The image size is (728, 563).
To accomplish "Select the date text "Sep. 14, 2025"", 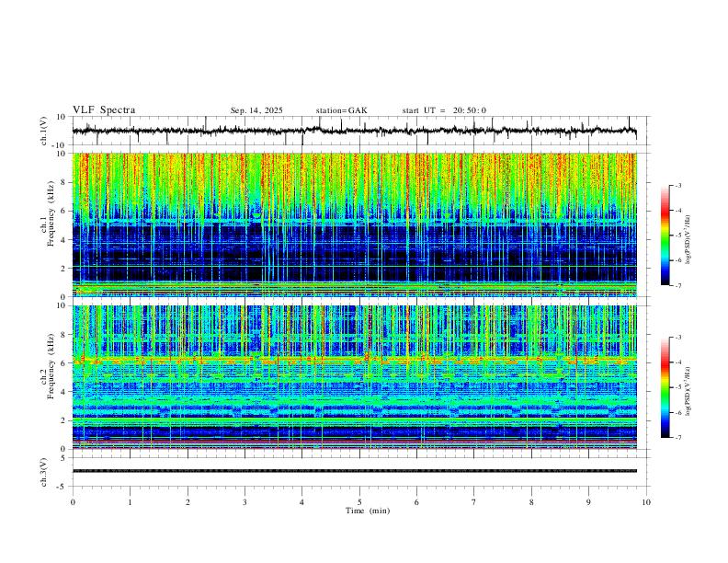I will coord(256,110).
